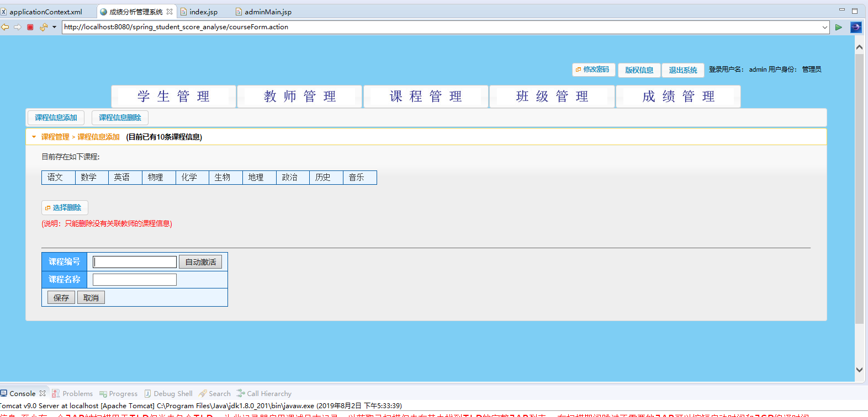868x417 pixels.
Task: Click 保存 to save the course
Action: coord(61,298)
